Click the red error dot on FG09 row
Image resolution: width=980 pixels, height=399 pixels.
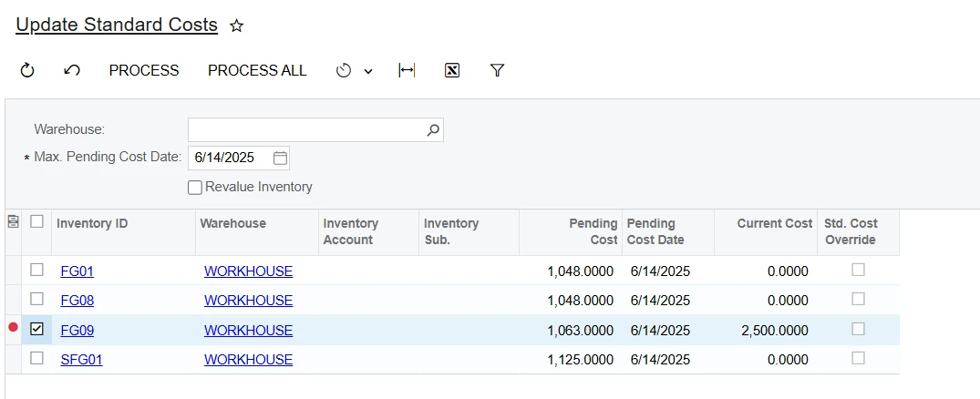pos(13,327)
